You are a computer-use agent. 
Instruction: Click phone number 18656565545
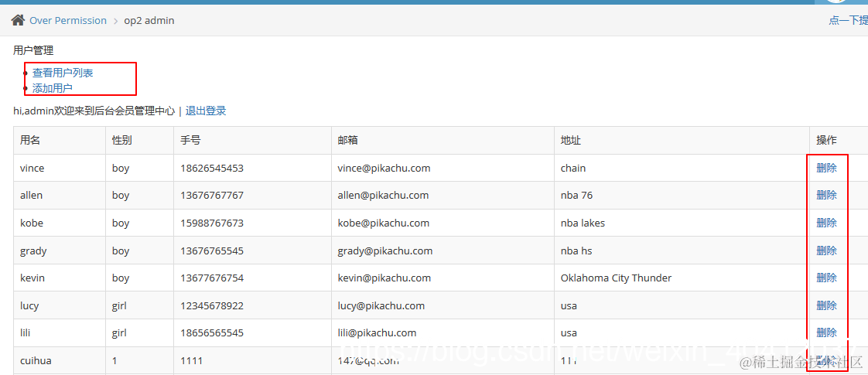click(211, 332)
